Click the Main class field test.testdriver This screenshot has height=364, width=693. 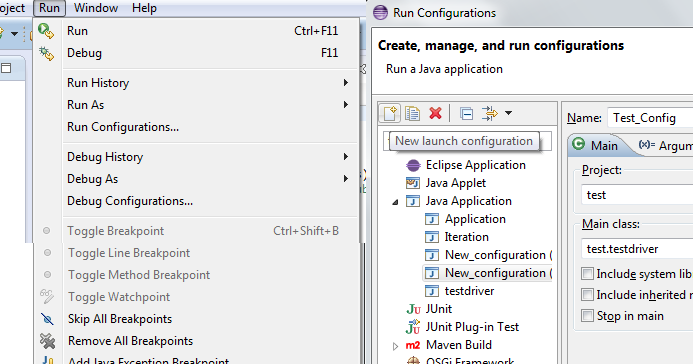637,249
